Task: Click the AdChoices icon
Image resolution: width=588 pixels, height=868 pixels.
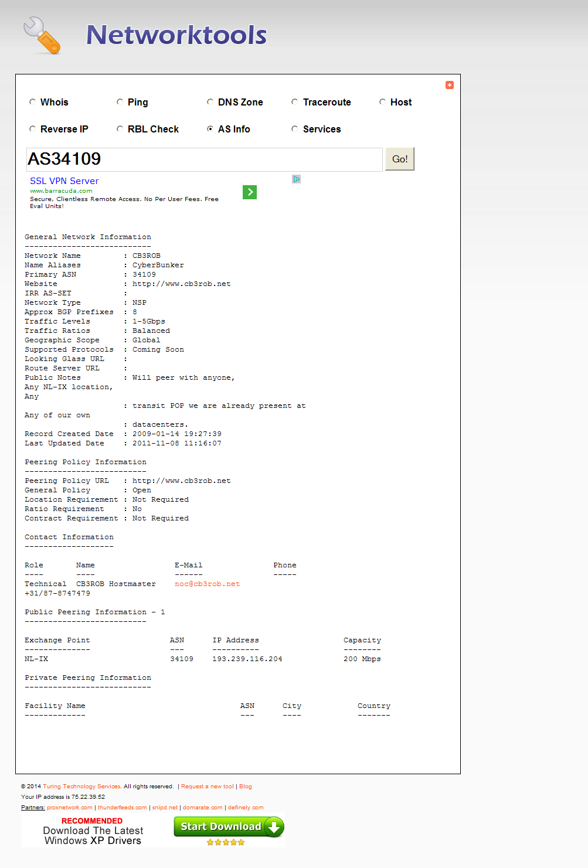Action: click(x=297, y=179)
